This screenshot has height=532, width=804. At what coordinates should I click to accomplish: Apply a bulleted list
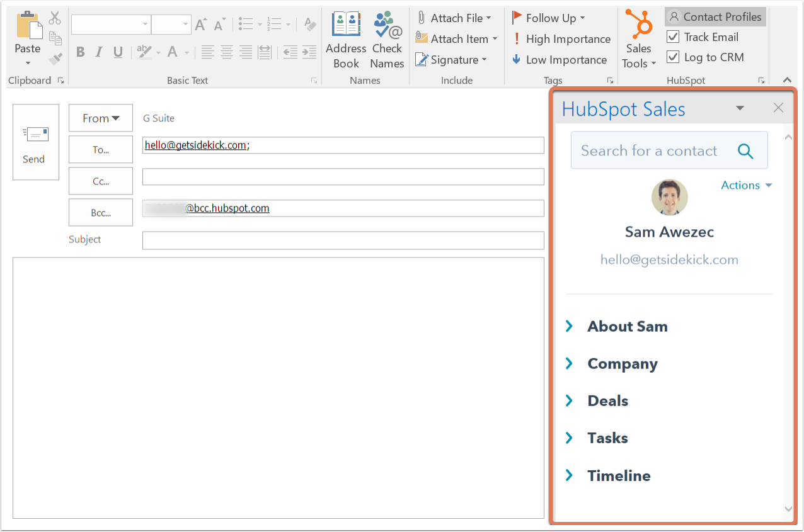pyautogui.click(x=246, y=25)
